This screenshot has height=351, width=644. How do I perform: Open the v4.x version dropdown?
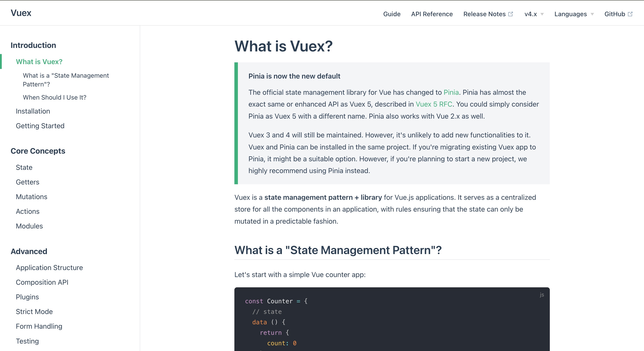click(531, 14)
